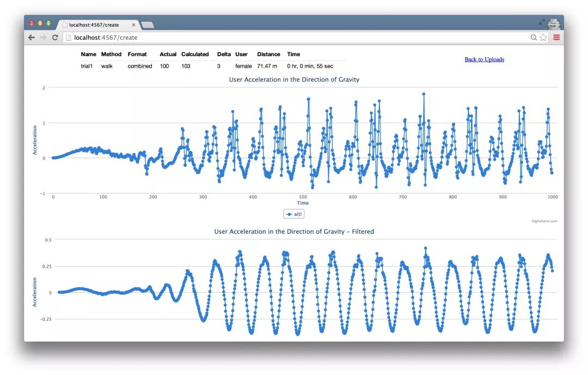The height and width of the screenshot is (375, 588).
Task: Open the Chrome hamburger menu
Action: pyautogui.click(x=556, y=38)
